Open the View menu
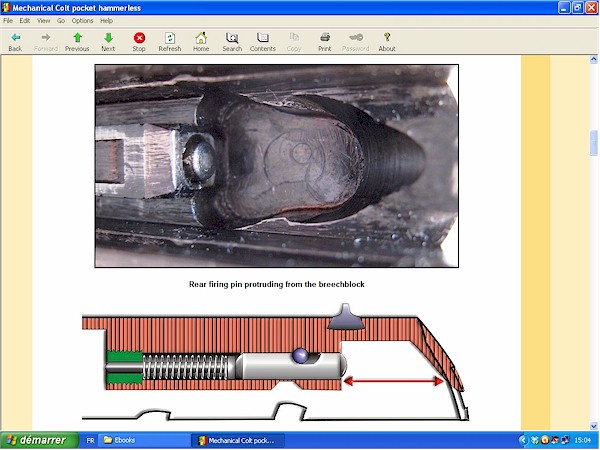 (44, 21)
